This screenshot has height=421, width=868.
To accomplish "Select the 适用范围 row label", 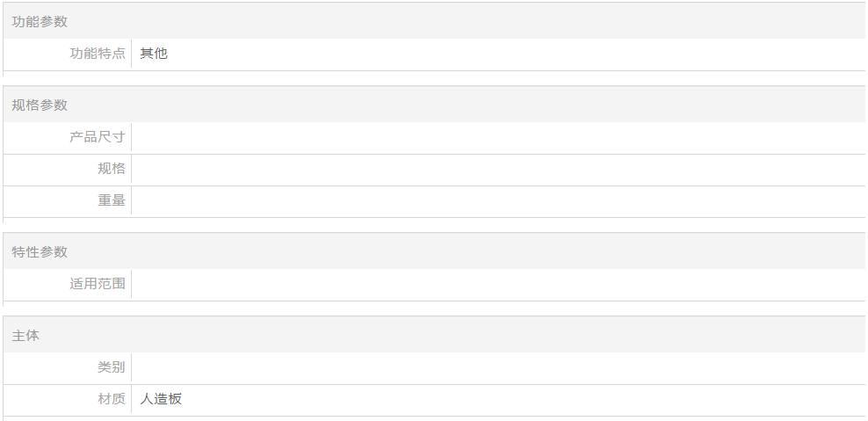I will pyautogui.click(x=98, y=284).
